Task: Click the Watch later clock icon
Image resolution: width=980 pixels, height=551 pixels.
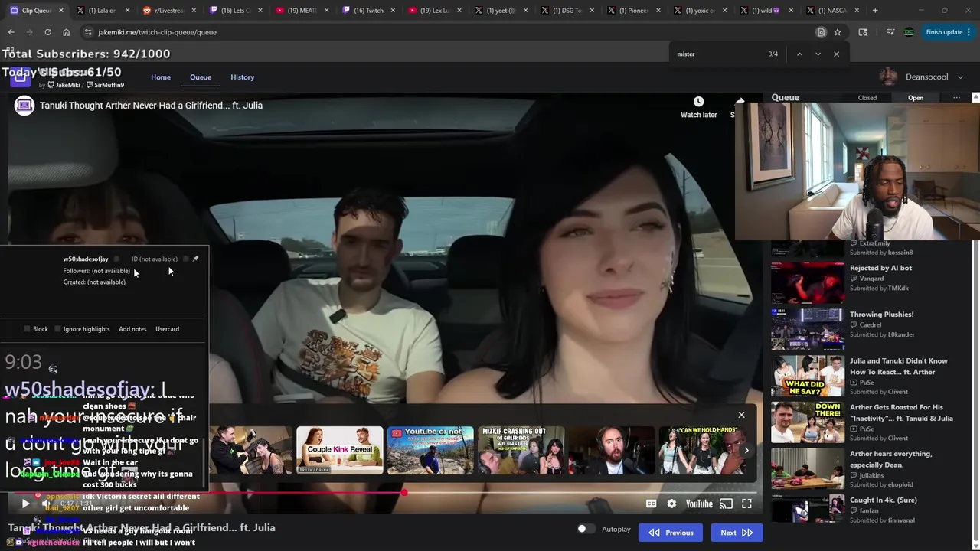Action: click(x=698, y=102)
